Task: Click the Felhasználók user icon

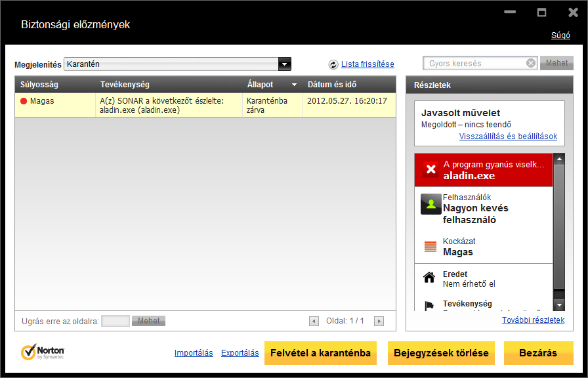Action: pos(431,204)
